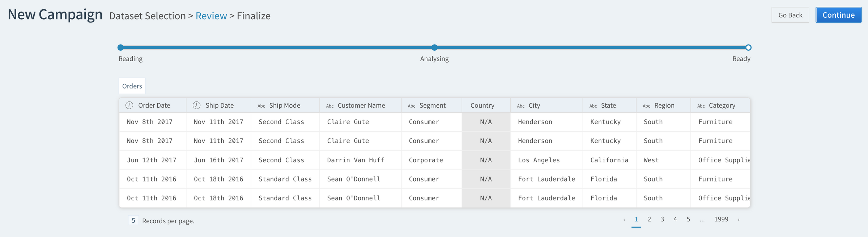Click the clock icon beside Ship Date
Viewport: 868px width, 237px height.
coord(196,105)
